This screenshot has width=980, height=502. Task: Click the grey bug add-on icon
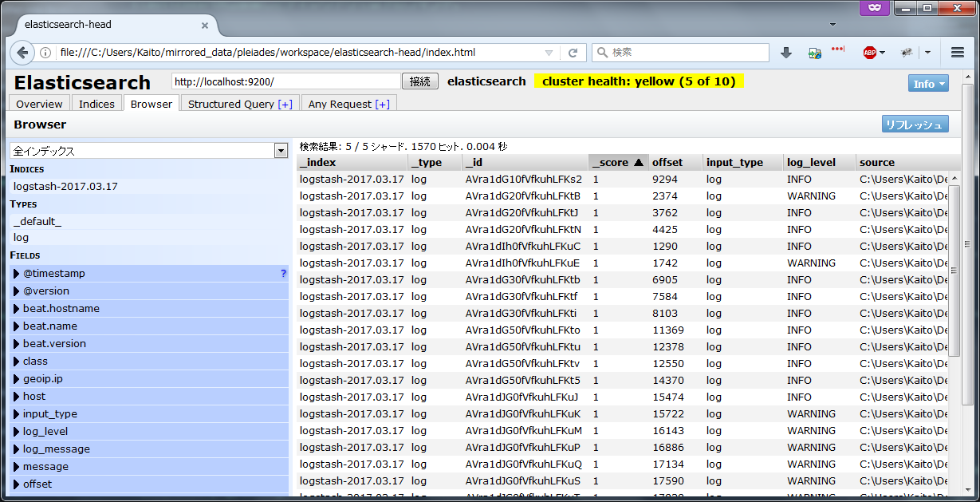pyautogui.click(x=907, y=53)
